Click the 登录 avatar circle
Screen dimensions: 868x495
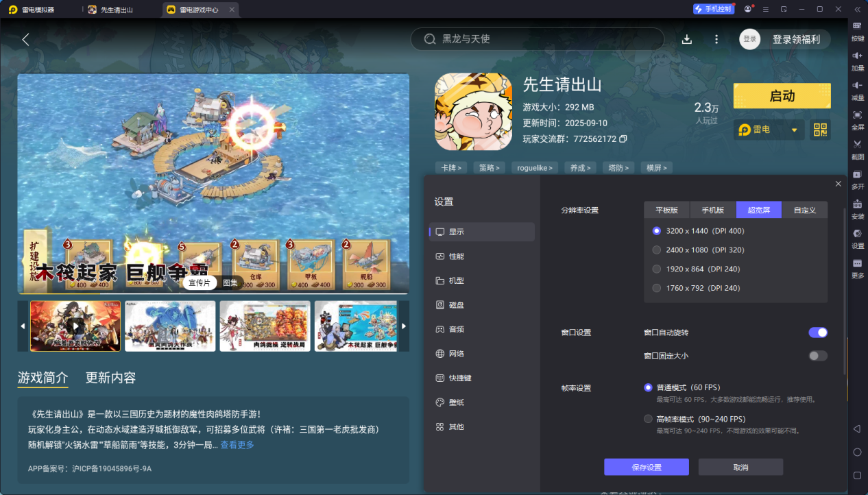coord(750,39)
